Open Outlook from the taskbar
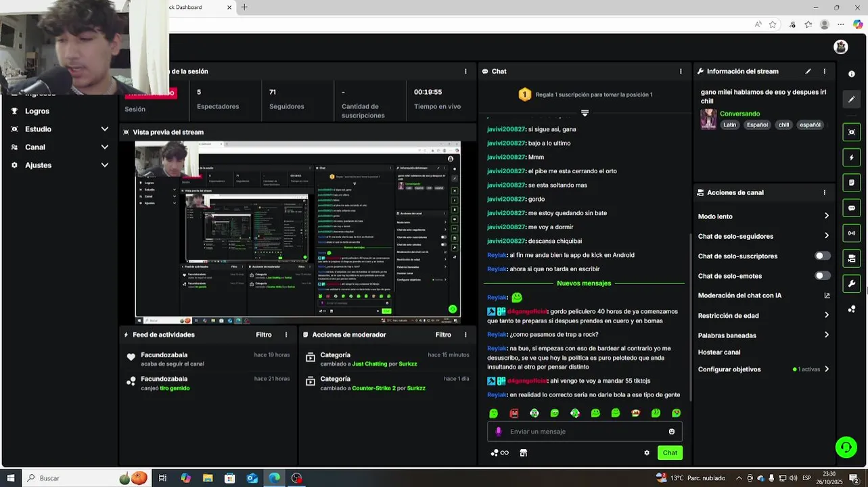The width and height of the screenshot is (868, 487). (x=252, y=478)
